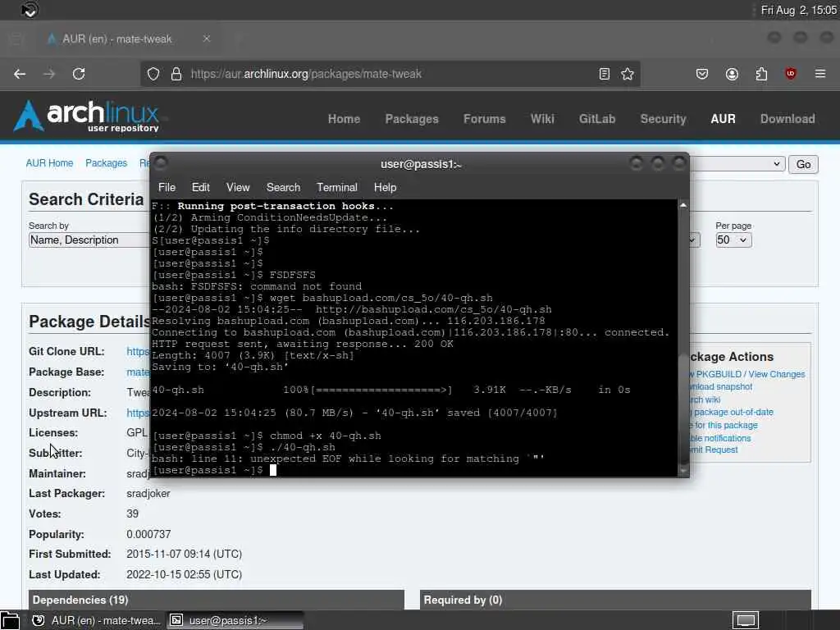This screenshot has width=840, height=630.
Task: Open GitLab link in navigation
Action: pyautogui.click(x=597, y=119)
